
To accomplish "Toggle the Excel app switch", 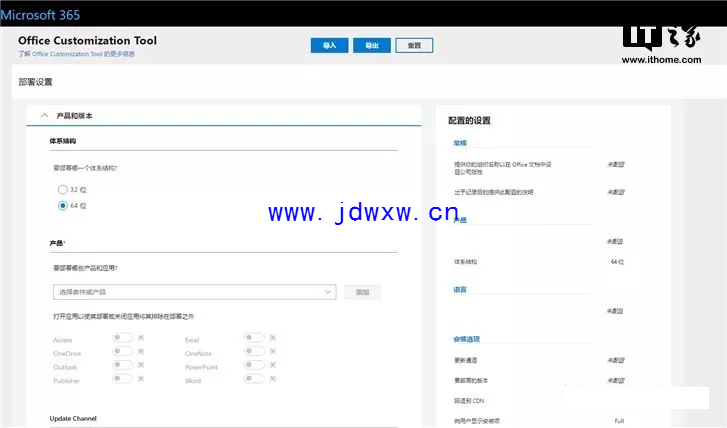I will (255, 338).
